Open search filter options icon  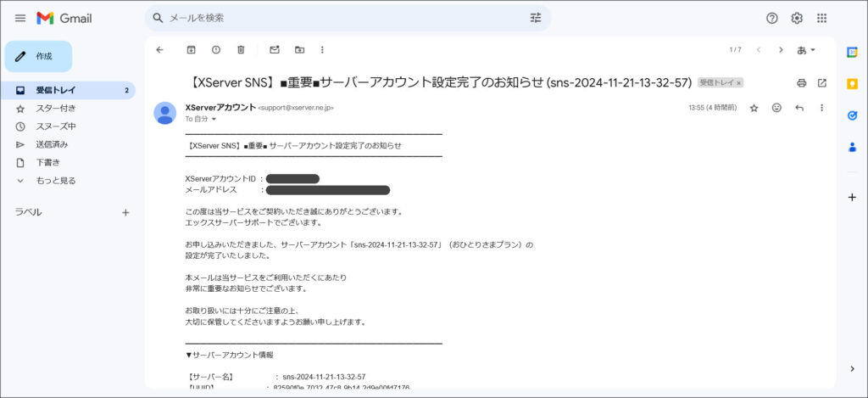click(x=536, y=19)
